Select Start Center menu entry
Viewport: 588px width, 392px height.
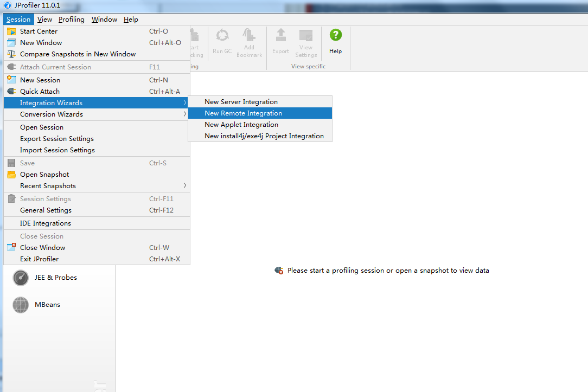97,31
